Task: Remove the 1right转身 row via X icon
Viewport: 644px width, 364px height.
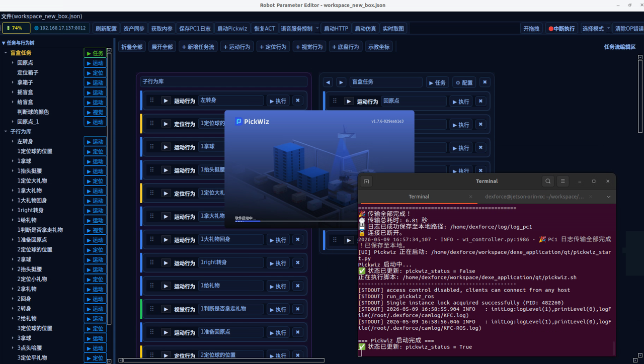Action: click(298, 263)
